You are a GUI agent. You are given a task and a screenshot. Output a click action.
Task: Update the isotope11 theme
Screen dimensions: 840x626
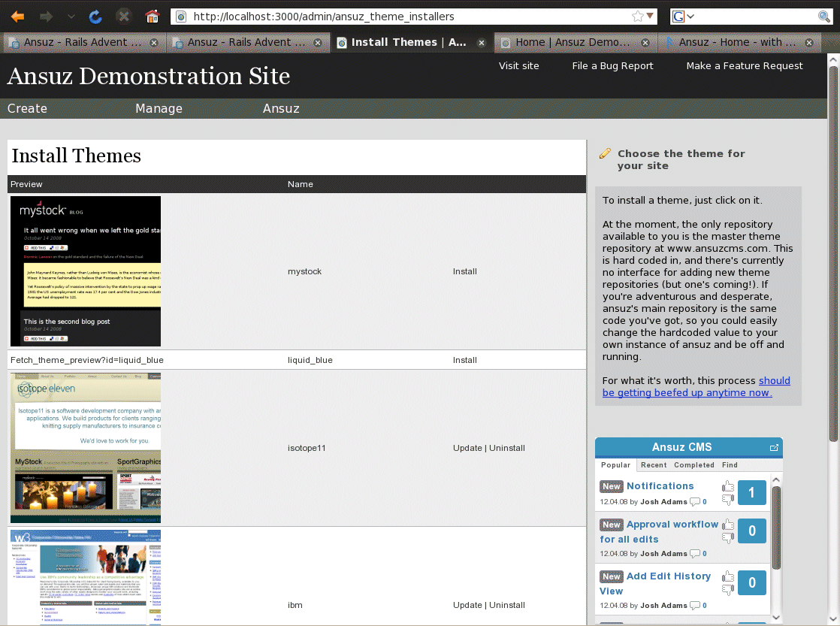pos(467,448)
